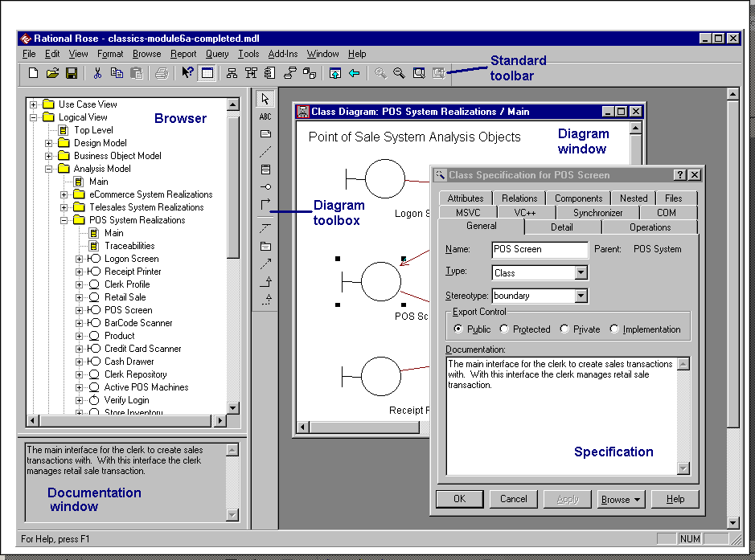Viewport: 755px width, 560px height.
Task: Select the Protected export control option
Action: pos(504,329)
